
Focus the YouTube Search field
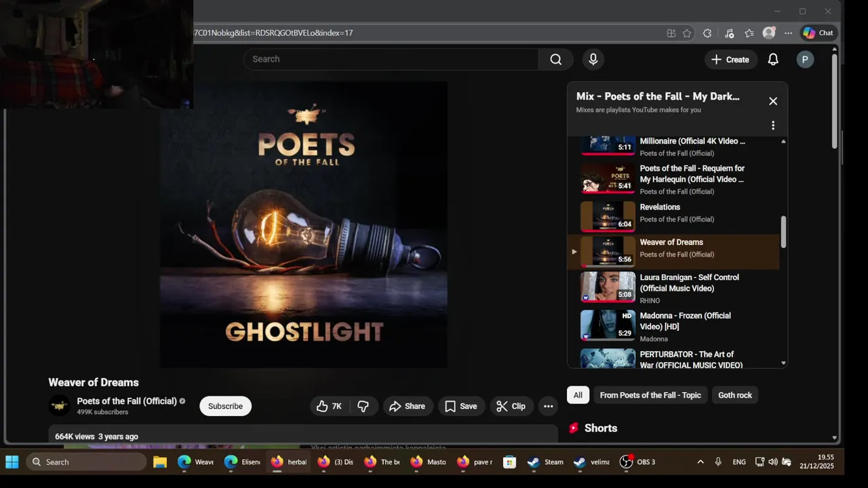pyautogui.click(x=391, y=59)
